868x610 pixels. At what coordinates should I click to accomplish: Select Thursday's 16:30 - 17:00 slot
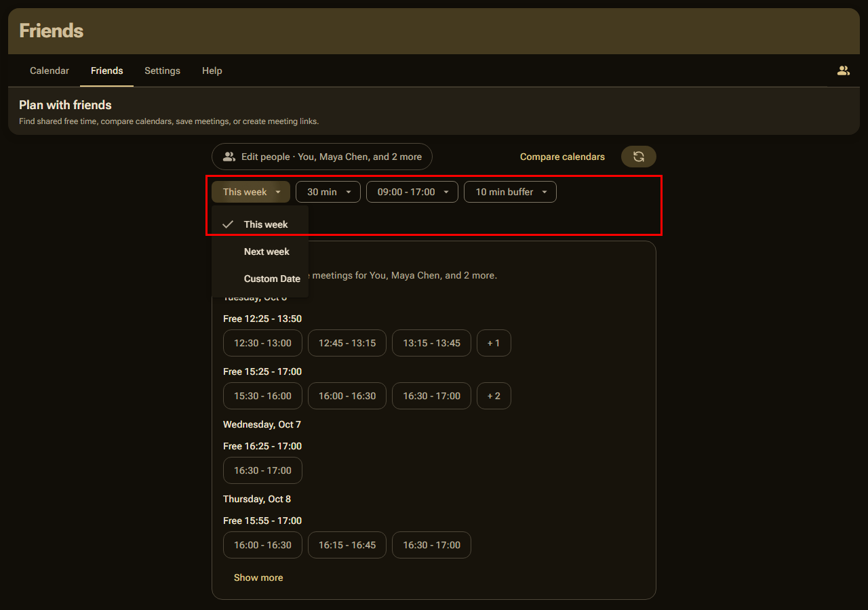(x=431, y=545)
